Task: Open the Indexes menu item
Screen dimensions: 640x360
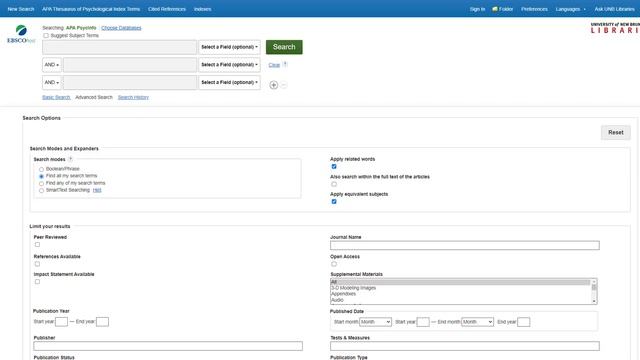Action: click(202, 9)
